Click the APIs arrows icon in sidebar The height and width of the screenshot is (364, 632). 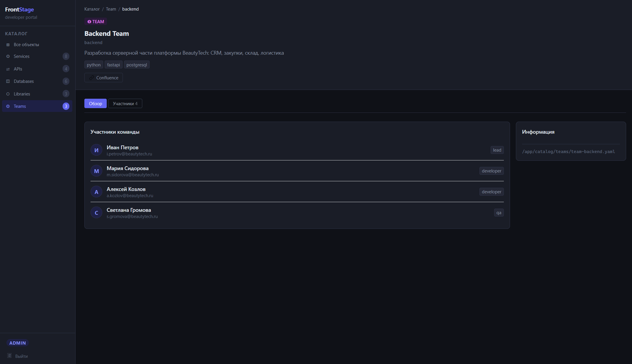point(8,69)
